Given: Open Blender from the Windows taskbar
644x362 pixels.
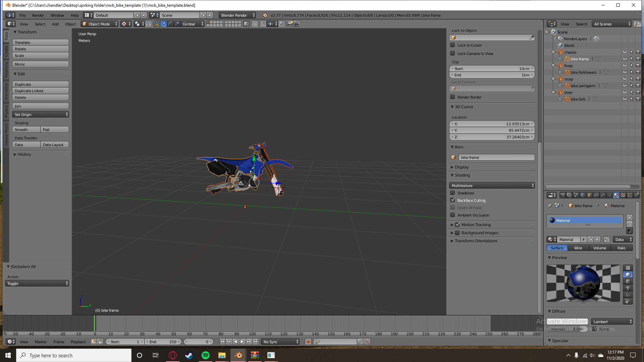Looking at the screenshot, I should pos(238,355).
